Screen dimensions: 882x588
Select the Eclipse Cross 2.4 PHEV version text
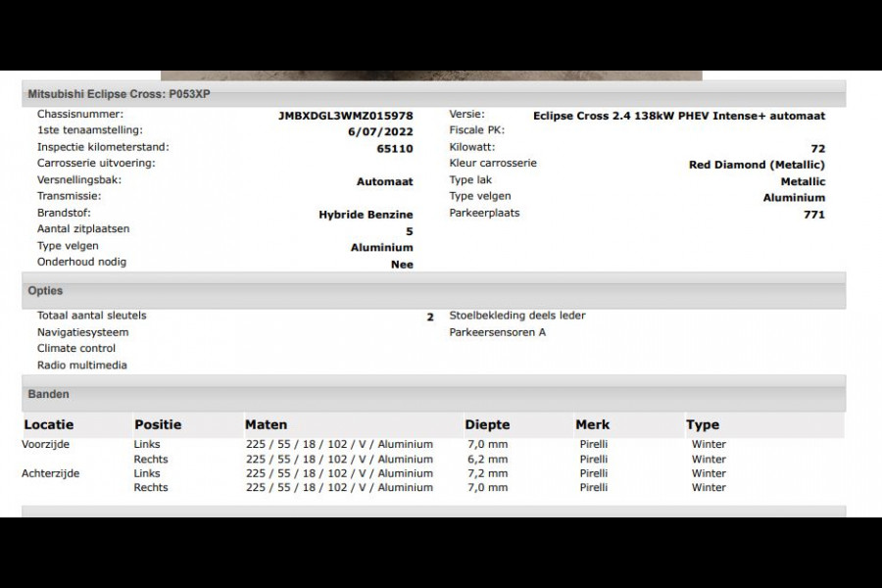coord(678,116)
